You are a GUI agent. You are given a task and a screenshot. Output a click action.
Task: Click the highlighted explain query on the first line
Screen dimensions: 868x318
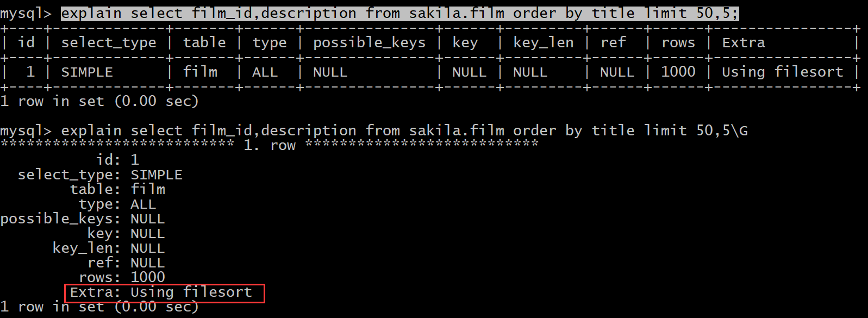[x=399, y=13]
